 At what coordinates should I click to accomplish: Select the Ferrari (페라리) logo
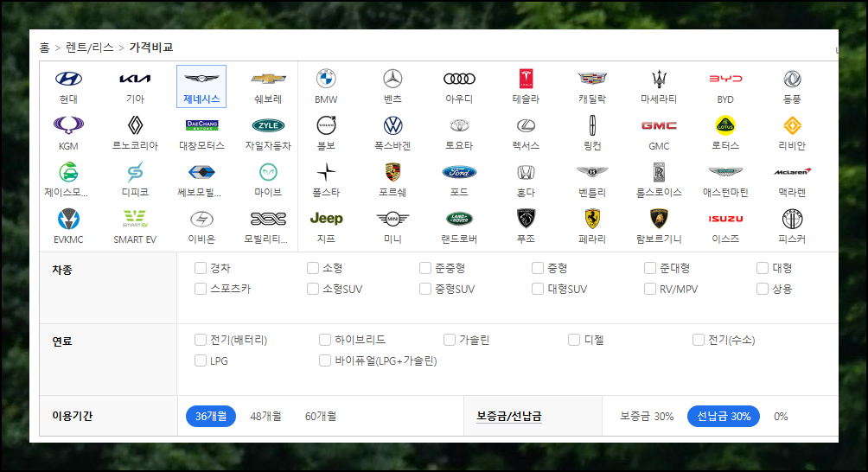(592, 219)
